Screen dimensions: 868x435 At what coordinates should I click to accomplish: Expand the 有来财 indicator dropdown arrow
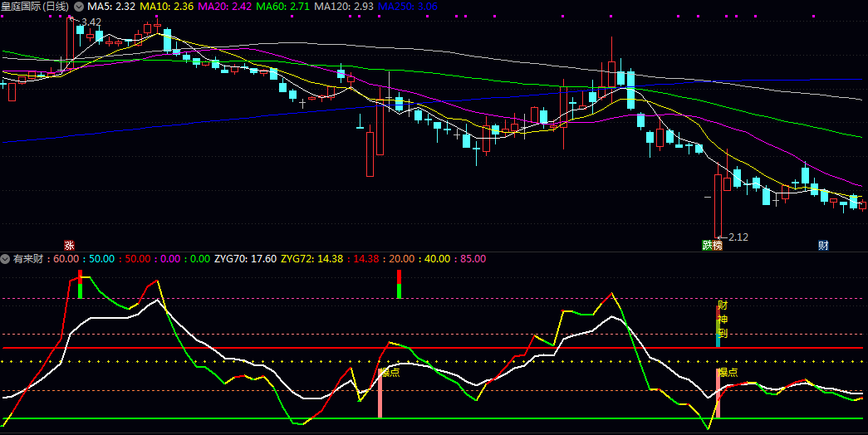click(5, 259)
